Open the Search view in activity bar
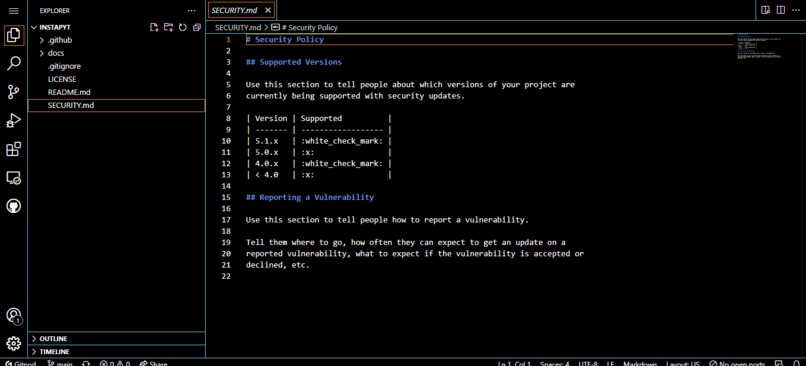806x366 pixels. [x=13, y=64]
